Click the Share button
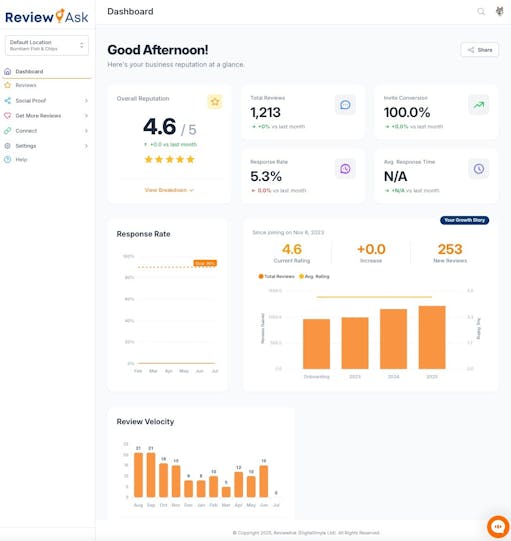 (x=480, y=50)
